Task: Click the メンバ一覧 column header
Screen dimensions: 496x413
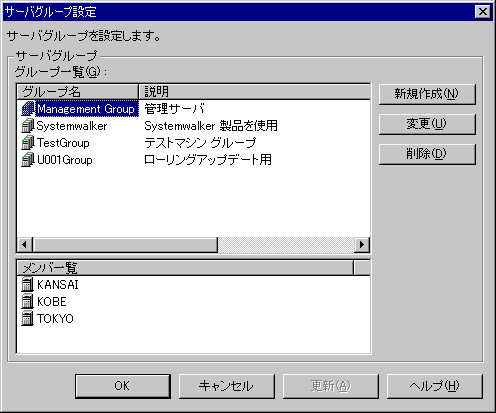Action: [x=185, y=268]
